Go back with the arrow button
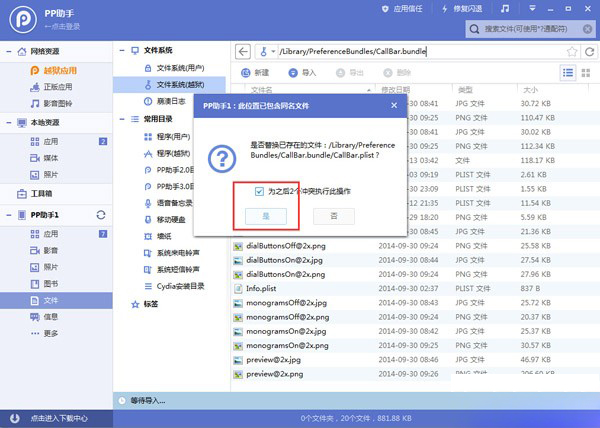Image resolution: width=600 pixels, height=428 pixels. (x=243, y=51)
